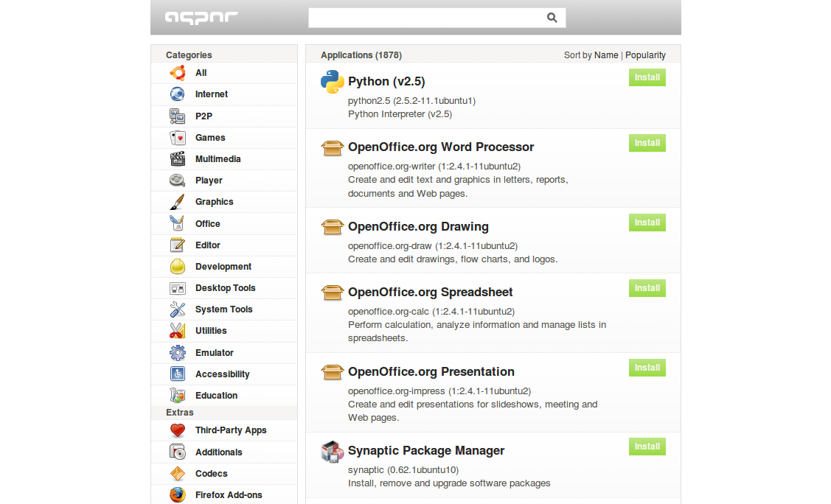Click the OpenOffice.org Drawing box icon
The height and width of the screenshot is (504, 831).
[333, 227]
